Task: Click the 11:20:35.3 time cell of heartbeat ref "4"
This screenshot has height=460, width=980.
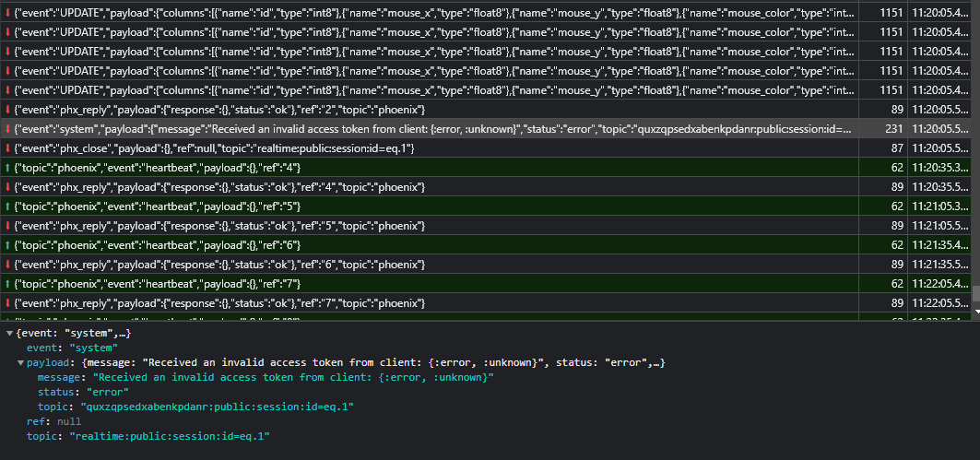Action: [x=939, y=168]
